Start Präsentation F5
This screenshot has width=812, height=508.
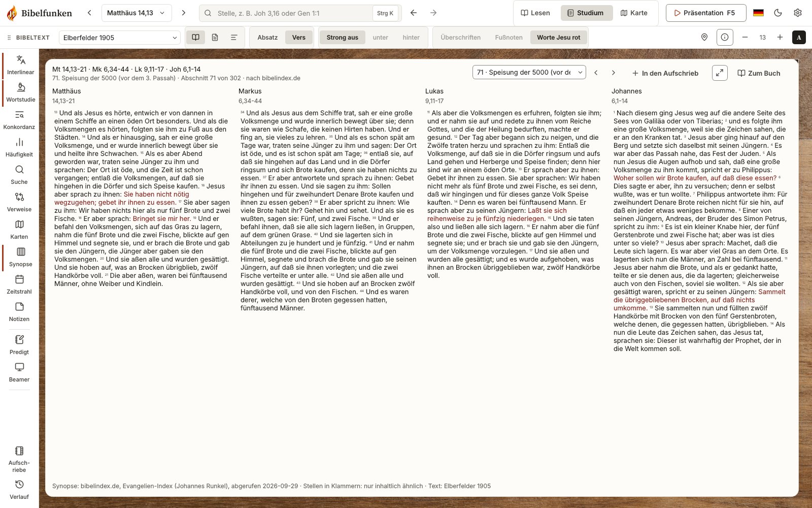[x=706, y=13]
